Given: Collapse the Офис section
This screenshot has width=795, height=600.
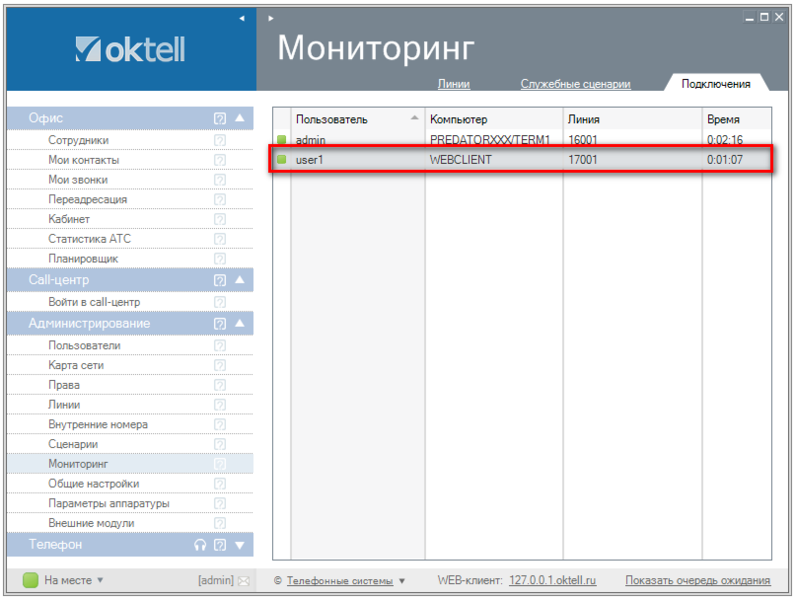Looking at the screenshot, I should [240, 118].
